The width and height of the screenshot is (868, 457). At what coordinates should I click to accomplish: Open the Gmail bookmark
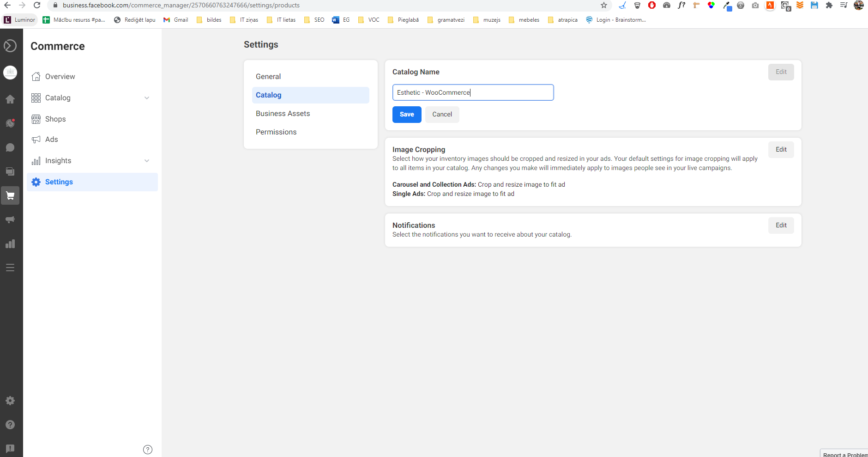[x=176, y=20]
